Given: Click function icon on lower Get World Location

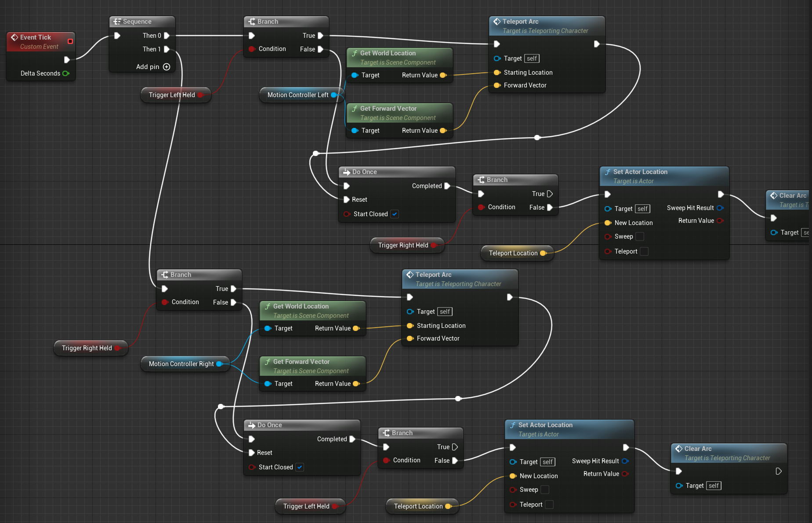Looking at the screenshot, I should [x=268, y=306].
